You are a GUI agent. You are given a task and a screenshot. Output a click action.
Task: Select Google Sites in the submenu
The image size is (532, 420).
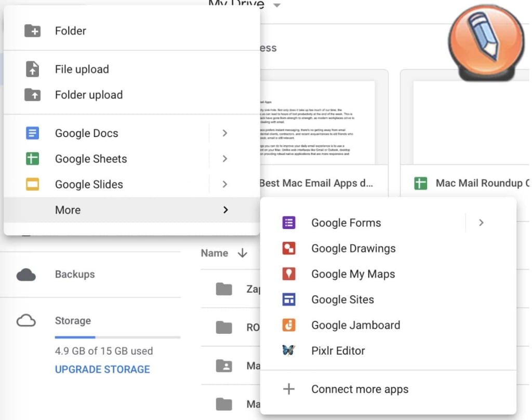click(388, 300)
